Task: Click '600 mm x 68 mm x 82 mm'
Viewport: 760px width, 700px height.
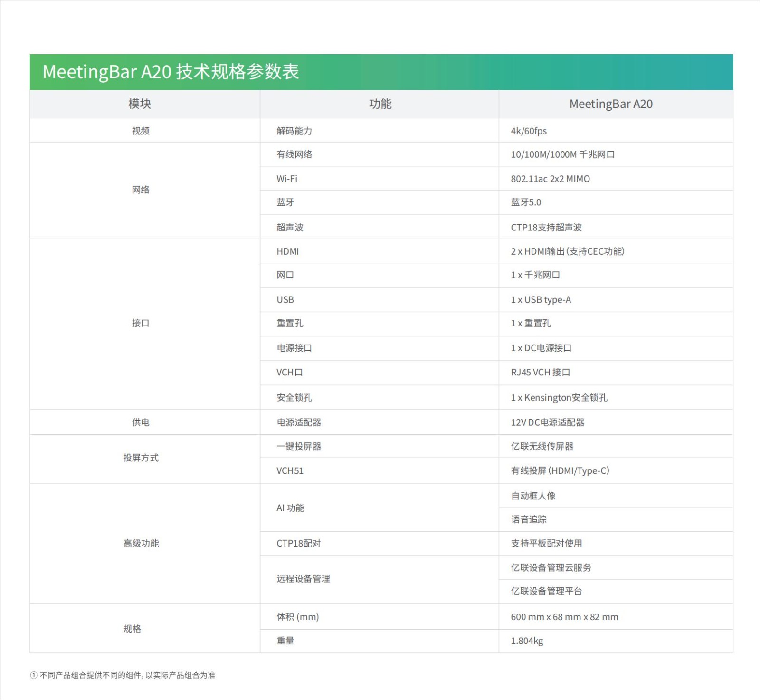Action: 564,617
